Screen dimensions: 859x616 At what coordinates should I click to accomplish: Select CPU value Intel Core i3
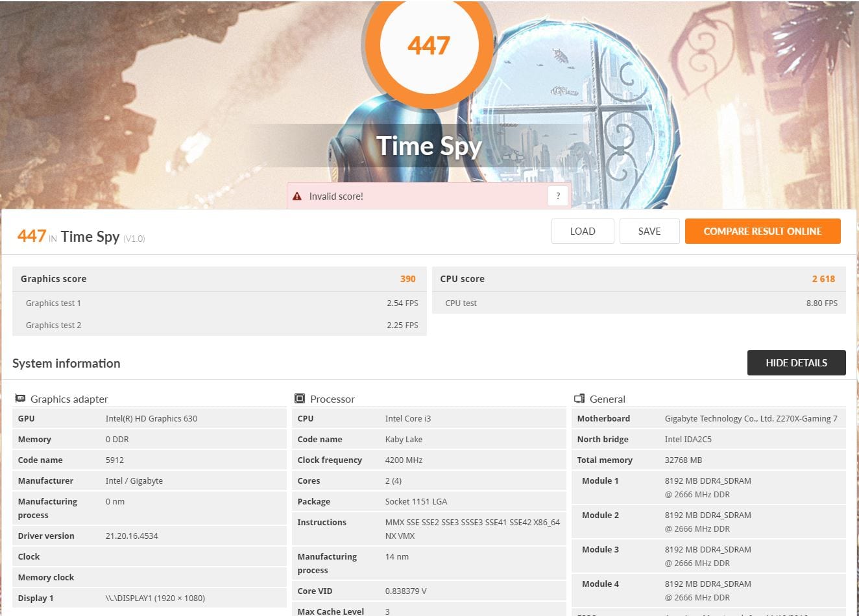(407, 418)
